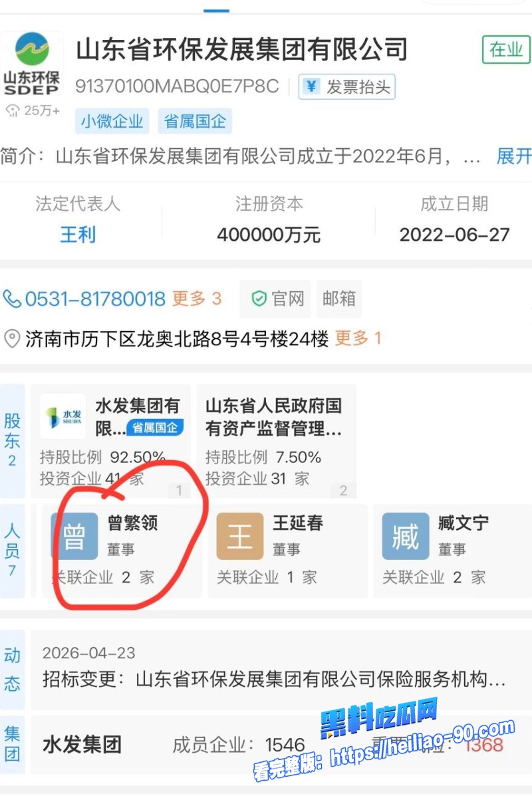Viewport: 532px width, 798px height.
Task: Tap the location pin icon
Action: [12, 339]
